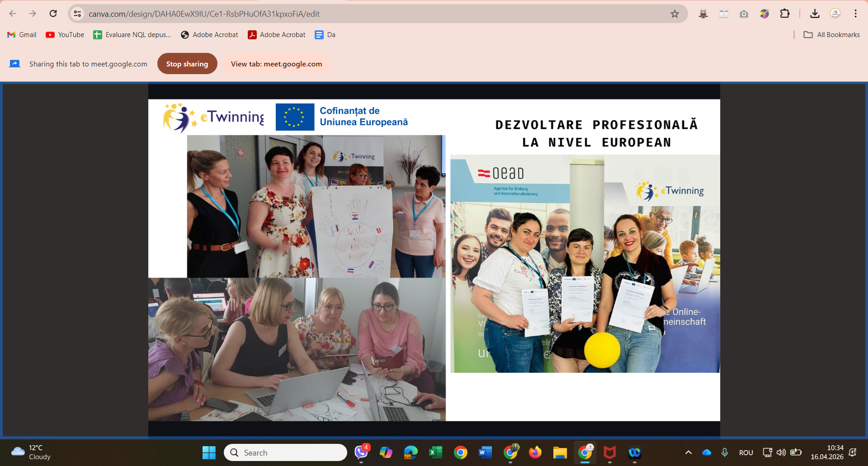Click the taskbar Search field
The height and width of the screenshot is (466, 868).
click(285, 452)
